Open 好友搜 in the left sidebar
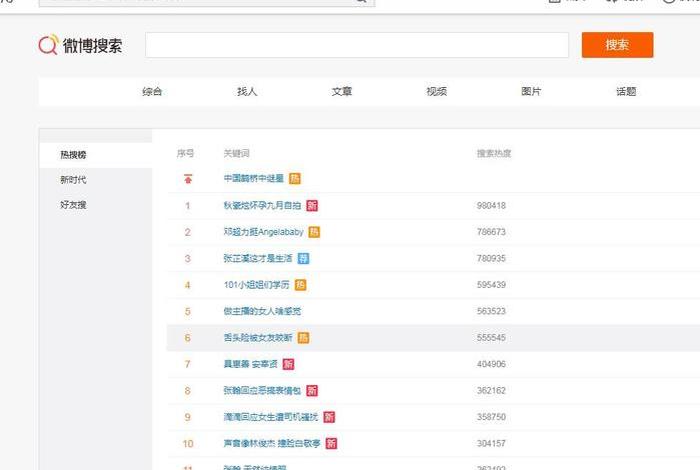The height and width of the screenshot is (470, 700). (73, 205)
